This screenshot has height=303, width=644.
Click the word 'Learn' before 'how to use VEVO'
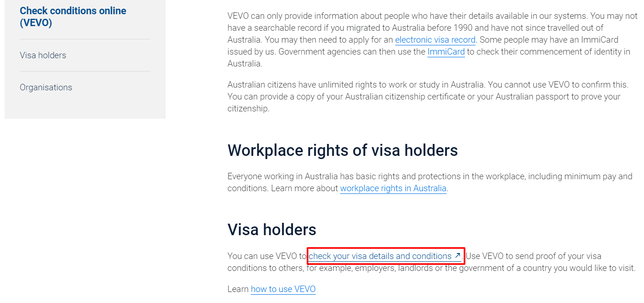pos(238,289)
